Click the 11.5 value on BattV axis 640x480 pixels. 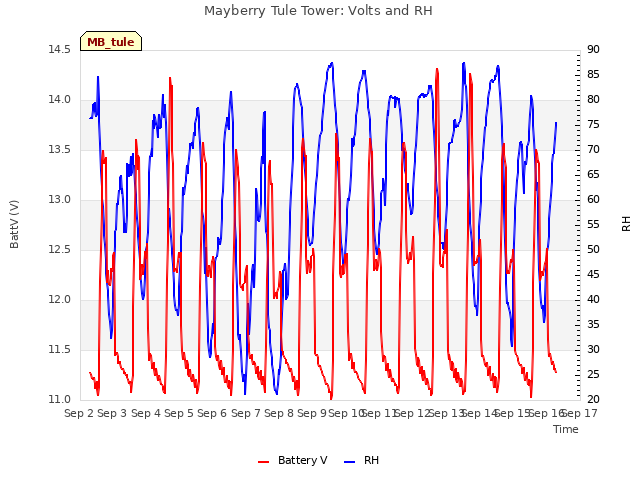[x=60, y=350]
